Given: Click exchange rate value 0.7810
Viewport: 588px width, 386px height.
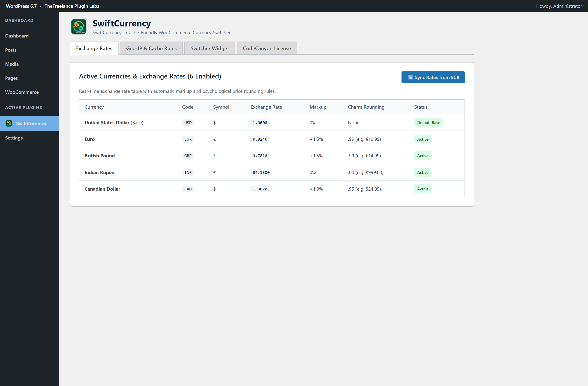Looking at the screenshot, I should 260,156.
